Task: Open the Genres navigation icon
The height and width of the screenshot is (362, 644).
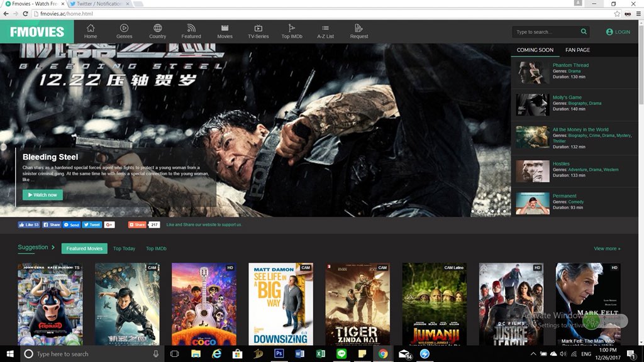Action: tap(124, 28)
